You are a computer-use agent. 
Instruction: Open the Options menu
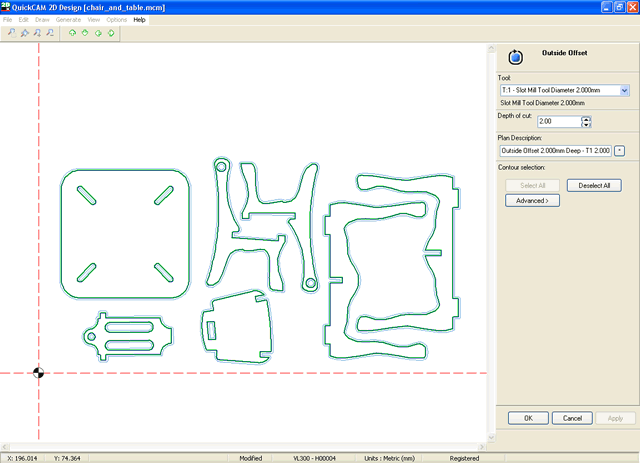point(117,20)
